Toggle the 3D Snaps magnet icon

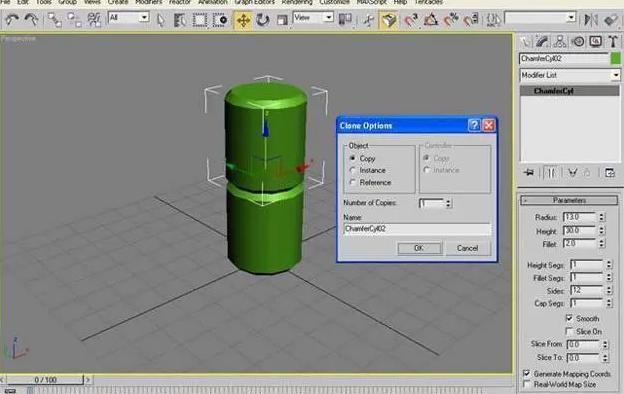411,19
